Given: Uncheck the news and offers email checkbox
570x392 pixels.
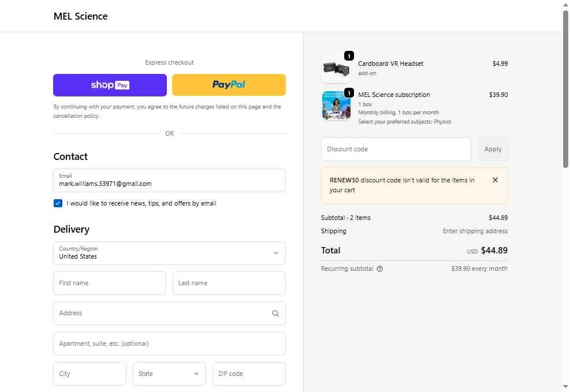Looking at the screenshot, I should tap(58, 203).
